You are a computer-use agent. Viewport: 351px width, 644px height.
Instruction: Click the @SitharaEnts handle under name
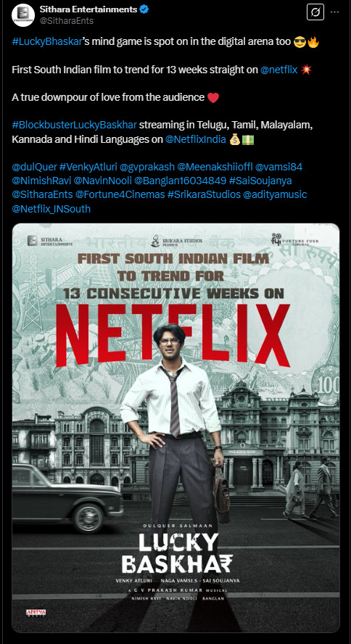click(67, 20)
